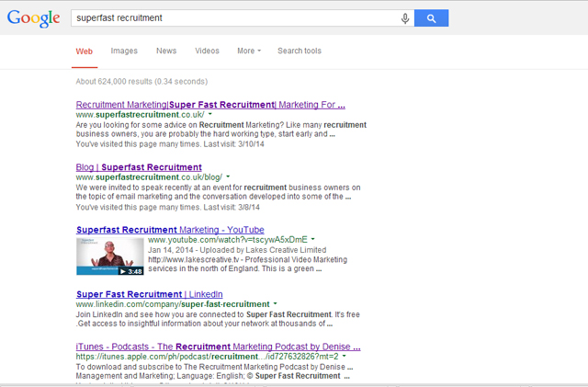Click the www.linkedin.com/company/super-fast-recruitment URL text
Screen dimensions: 588x387
coord(173,304)
